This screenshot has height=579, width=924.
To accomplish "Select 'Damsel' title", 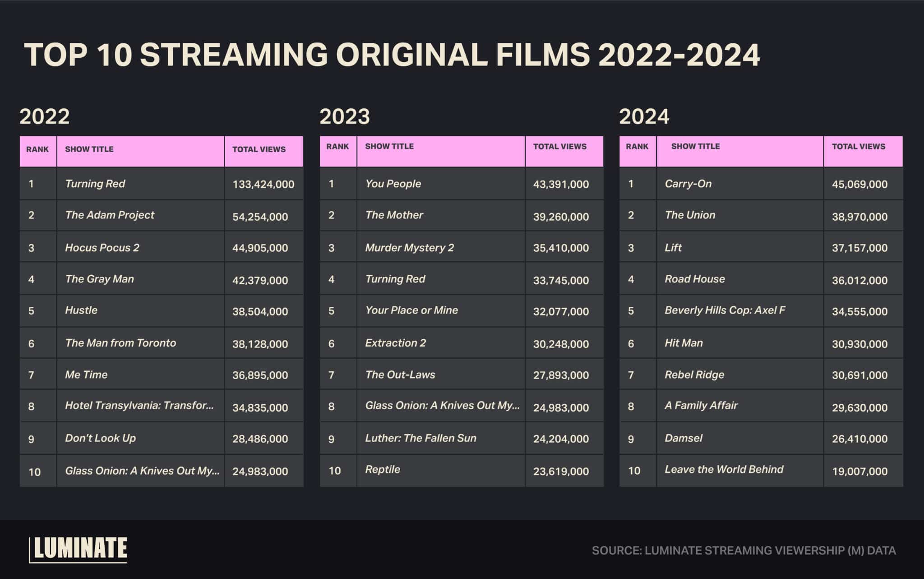I will (x=684, y=438).
